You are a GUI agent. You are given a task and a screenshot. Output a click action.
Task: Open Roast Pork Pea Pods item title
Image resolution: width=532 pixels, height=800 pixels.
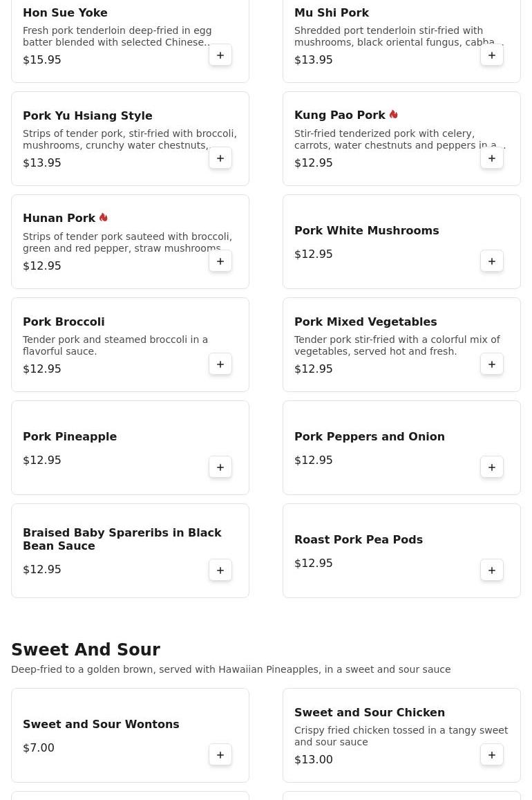pyautogui.click(x=358, y=540)
